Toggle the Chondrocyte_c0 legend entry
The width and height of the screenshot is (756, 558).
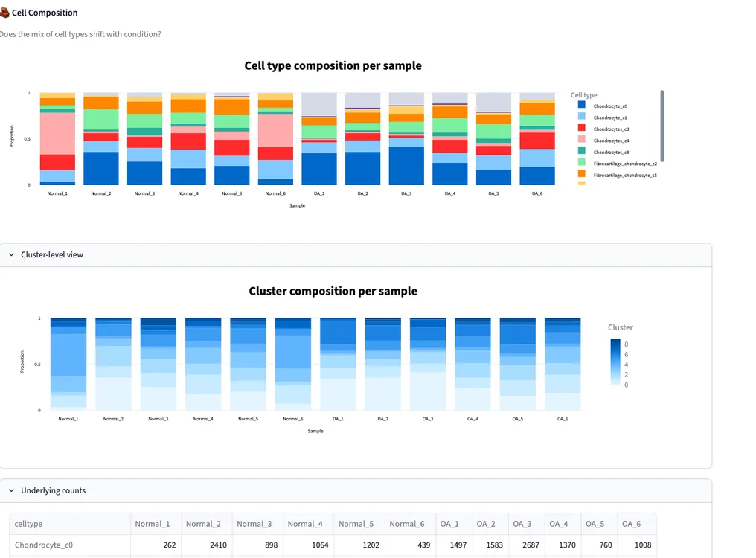[610, 106]
